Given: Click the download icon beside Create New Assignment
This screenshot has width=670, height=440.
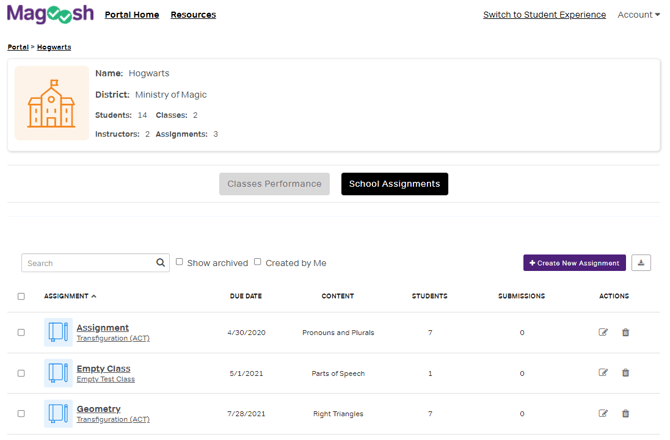Looking at the screenshot, I should 641,263.
